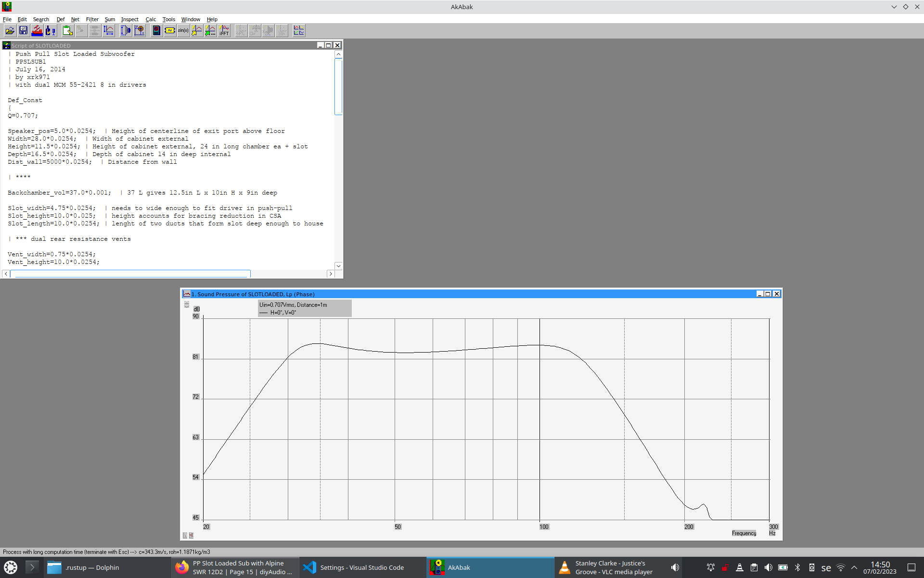Click the greyed arrow-shaped plot icon
Viewport: 924px width, 578px height.
(268, 31)
